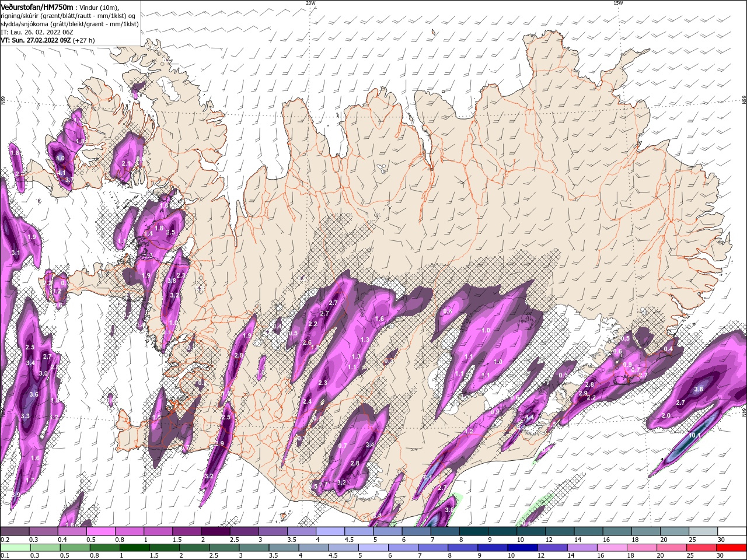Pick the snow legend swatch between 0.2 and 0.3

pos(15,531)
